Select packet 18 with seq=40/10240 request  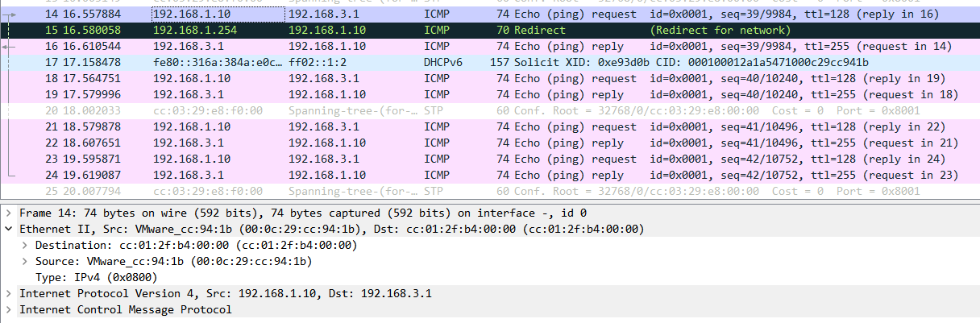484,78
